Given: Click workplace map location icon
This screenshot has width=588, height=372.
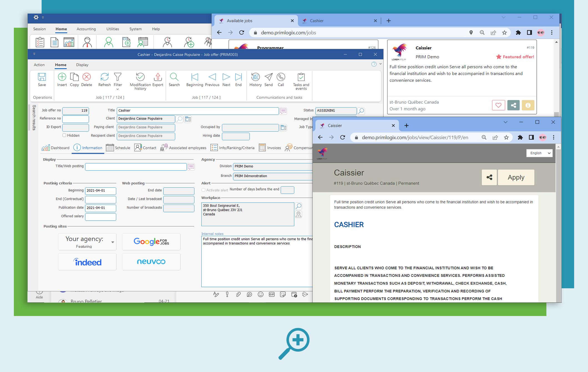Looking at the screenshot, I should [298, 214].
